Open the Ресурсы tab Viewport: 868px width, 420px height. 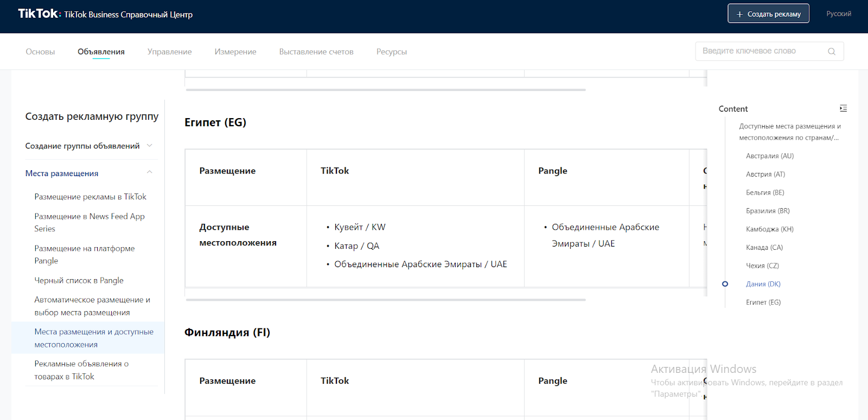pos(392,51)
